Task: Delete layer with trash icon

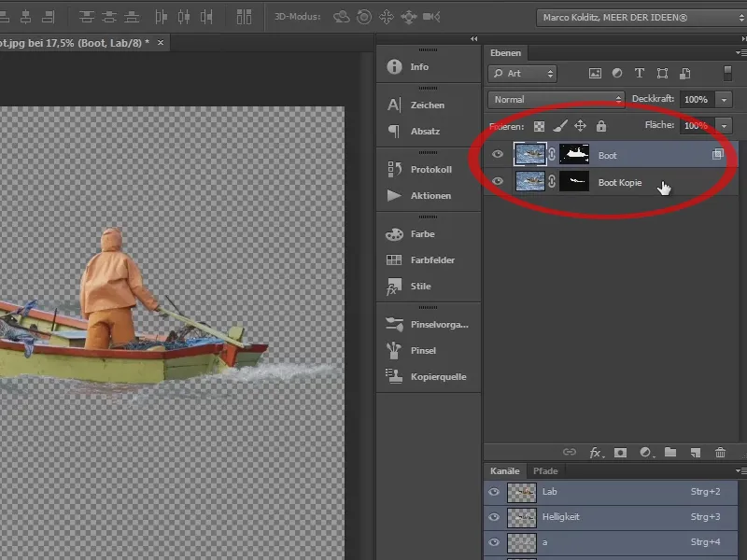Action: [x=720, y=453]
